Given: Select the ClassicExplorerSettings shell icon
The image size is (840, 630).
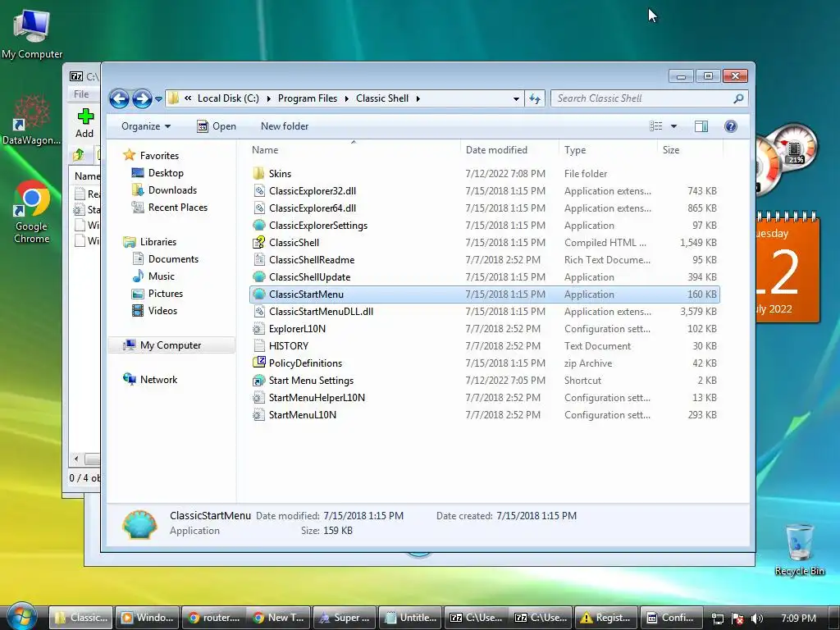Looking at the screenshot, I should (258, 225).
